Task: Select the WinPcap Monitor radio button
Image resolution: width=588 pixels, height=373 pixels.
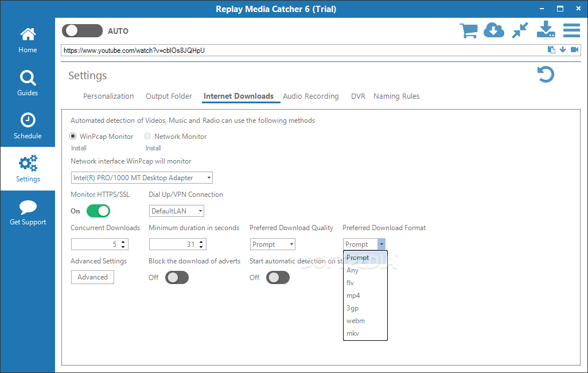Action: pos(73,136)
